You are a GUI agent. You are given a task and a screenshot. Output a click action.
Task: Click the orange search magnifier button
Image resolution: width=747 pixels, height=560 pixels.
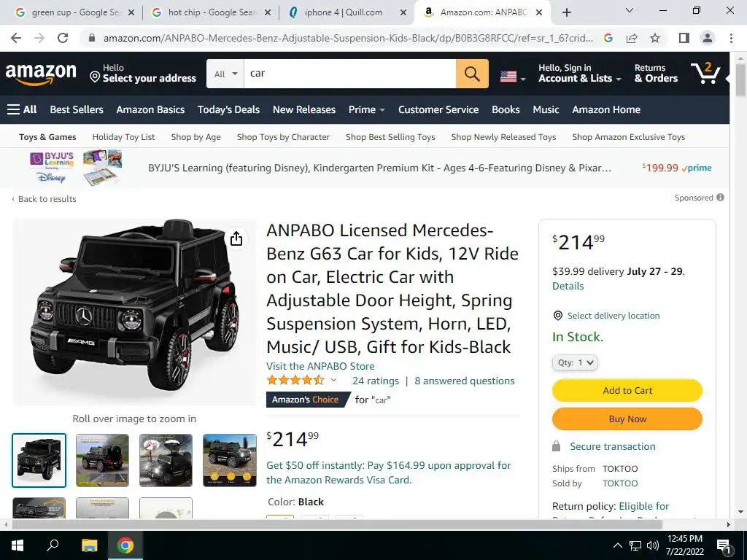pyautogui.click(x=472, y=74)
